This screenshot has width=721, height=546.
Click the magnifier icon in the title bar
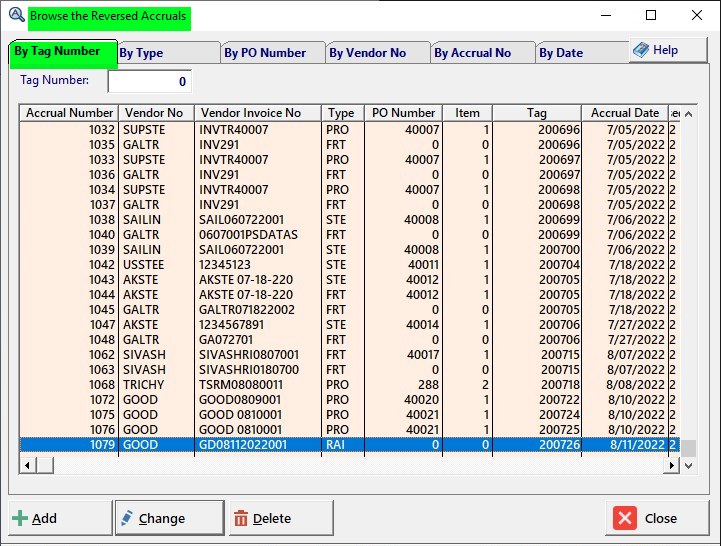17,15
